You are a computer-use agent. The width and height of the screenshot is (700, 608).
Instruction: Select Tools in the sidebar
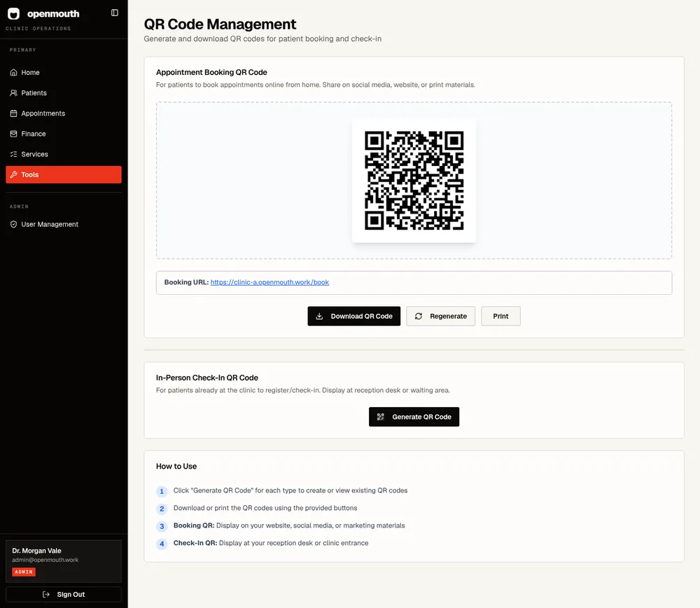64,174
